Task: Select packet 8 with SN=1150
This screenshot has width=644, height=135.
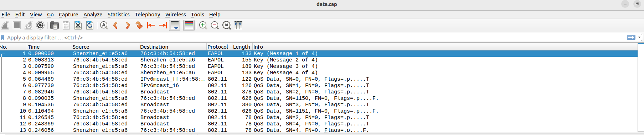Action: point(319,98)
